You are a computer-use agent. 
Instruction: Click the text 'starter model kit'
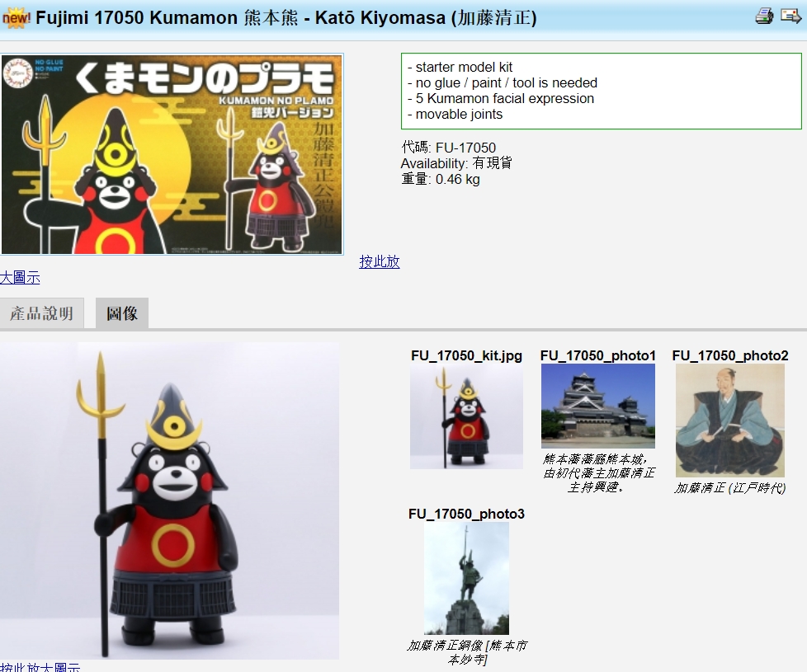click(x=464, y=68)
